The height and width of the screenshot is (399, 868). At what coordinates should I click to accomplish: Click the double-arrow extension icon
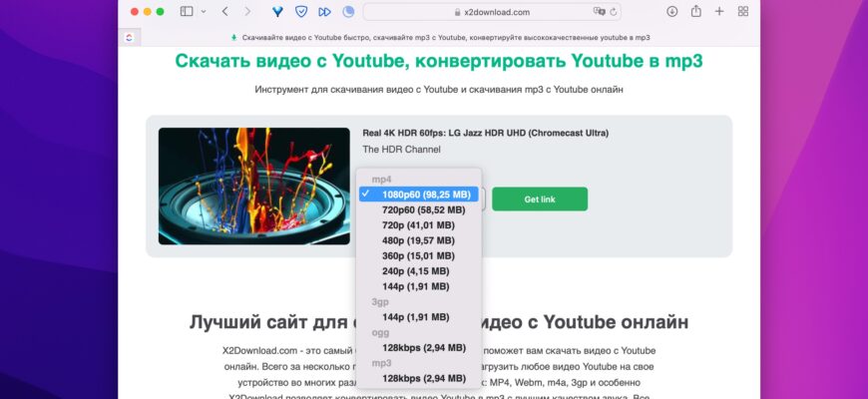coord(324,12)
